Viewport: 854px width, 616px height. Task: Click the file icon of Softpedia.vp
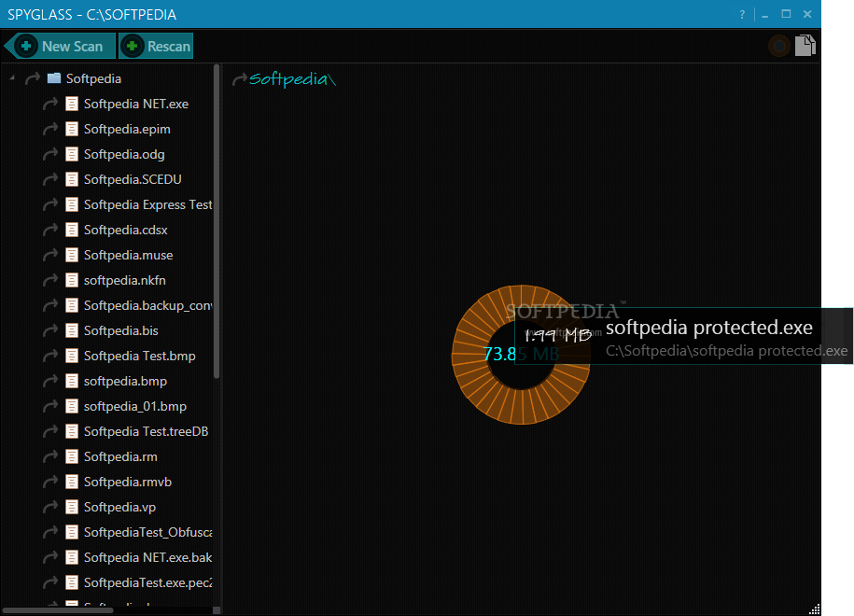pyautogui.click(x=71, y=507)
